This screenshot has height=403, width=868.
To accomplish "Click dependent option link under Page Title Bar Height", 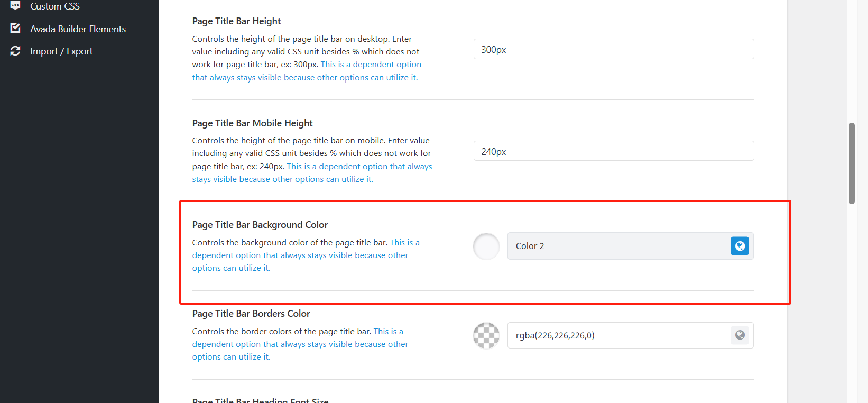I will click(x=371, y=65).
